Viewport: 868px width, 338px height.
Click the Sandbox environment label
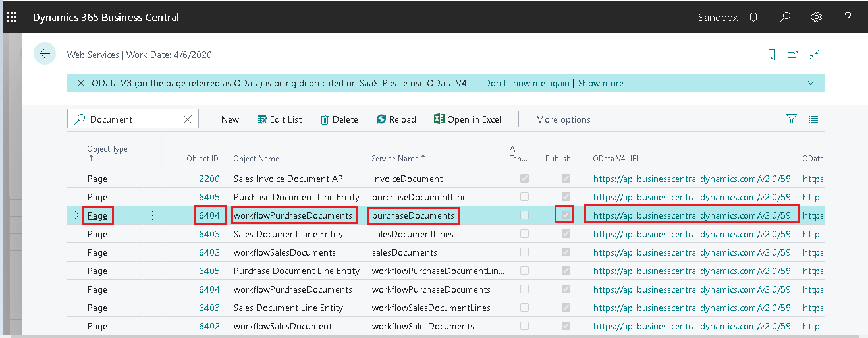(x=718, y=18)
